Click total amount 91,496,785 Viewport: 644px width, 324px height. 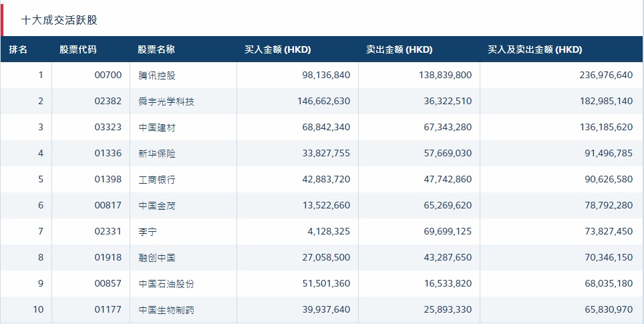tap(609, 153)
